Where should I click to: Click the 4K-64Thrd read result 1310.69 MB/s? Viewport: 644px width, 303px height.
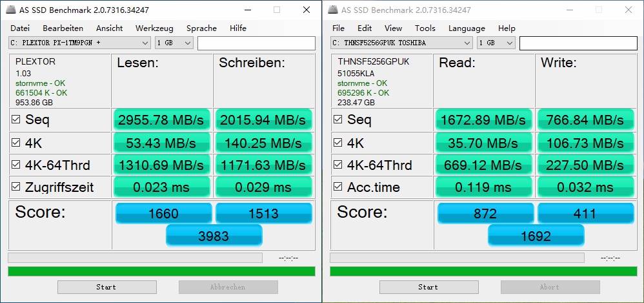point(161,165)
